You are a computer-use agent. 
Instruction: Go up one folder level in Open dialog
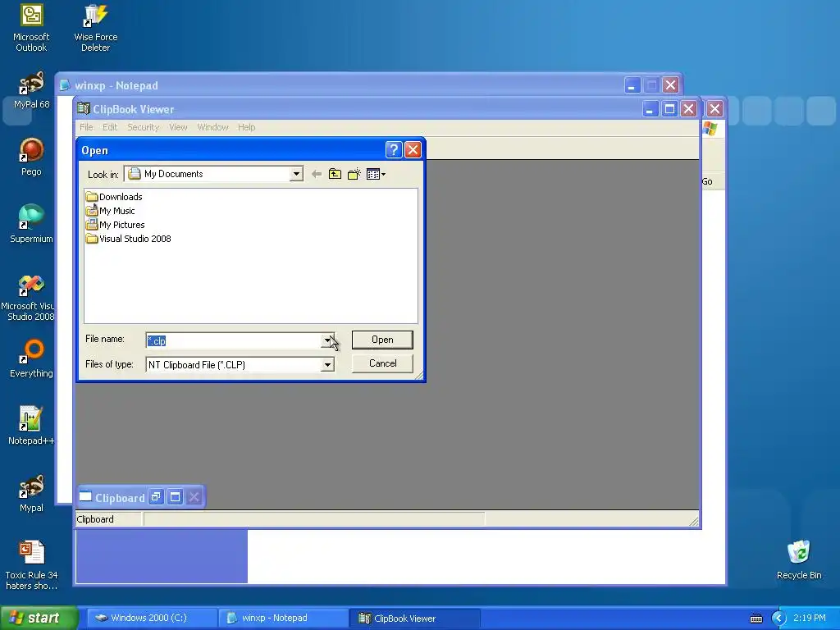point(335,174)
